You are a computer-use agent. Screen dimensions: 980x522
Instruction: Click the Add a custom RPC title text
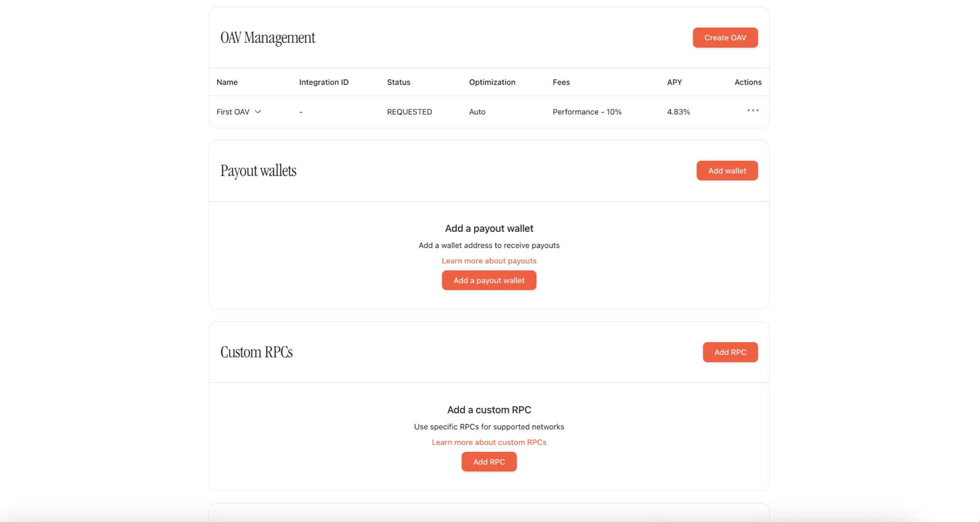point(489,410)
